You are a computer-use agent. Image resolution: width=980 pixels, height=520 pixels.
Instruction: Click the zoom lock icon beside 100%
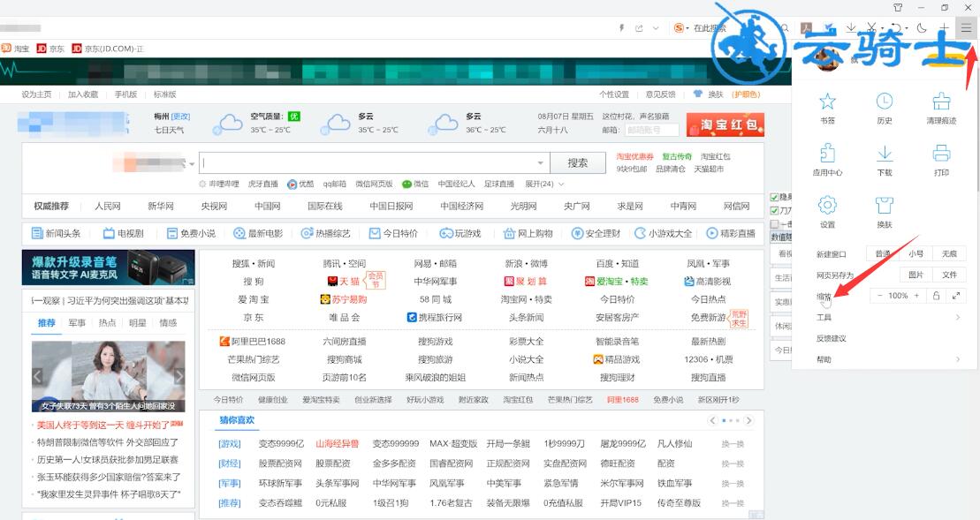[936, 295]
